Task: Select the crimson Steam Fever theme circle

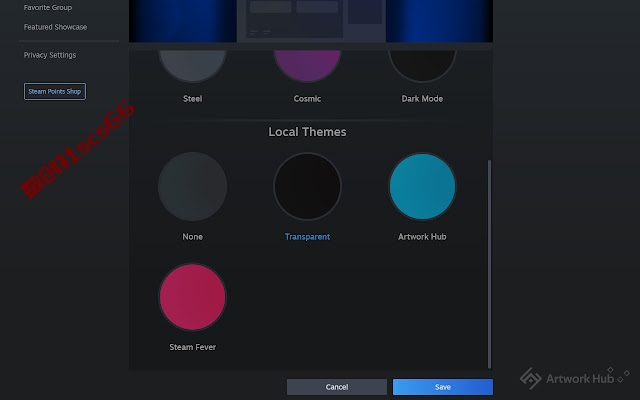Action: coord(192,297)
